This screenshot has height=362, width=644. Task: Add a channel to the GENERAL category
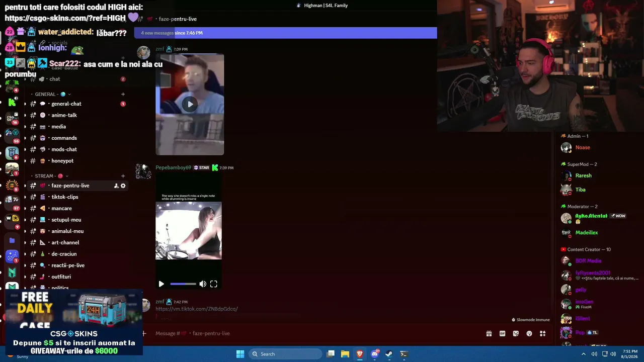click(123, 94)
